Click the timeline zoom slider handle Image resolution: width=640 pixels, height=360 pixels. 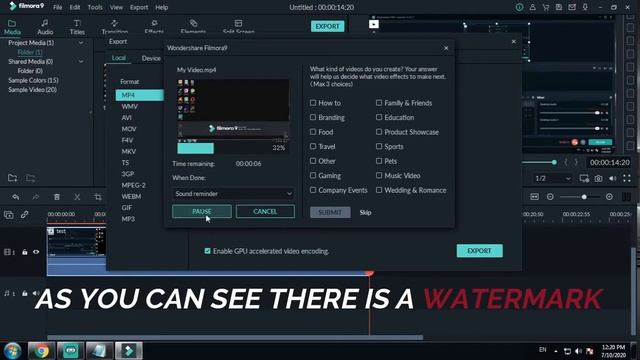[x=584, y=197]
